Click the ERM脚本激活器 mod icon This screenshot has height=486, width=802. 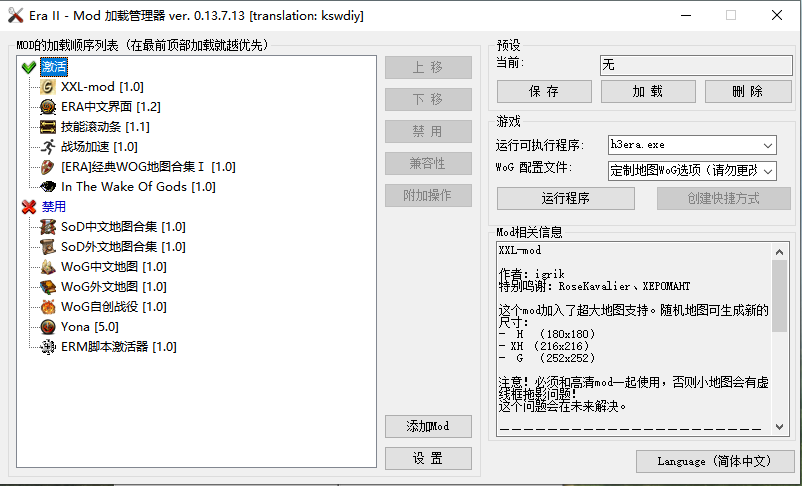48,346
